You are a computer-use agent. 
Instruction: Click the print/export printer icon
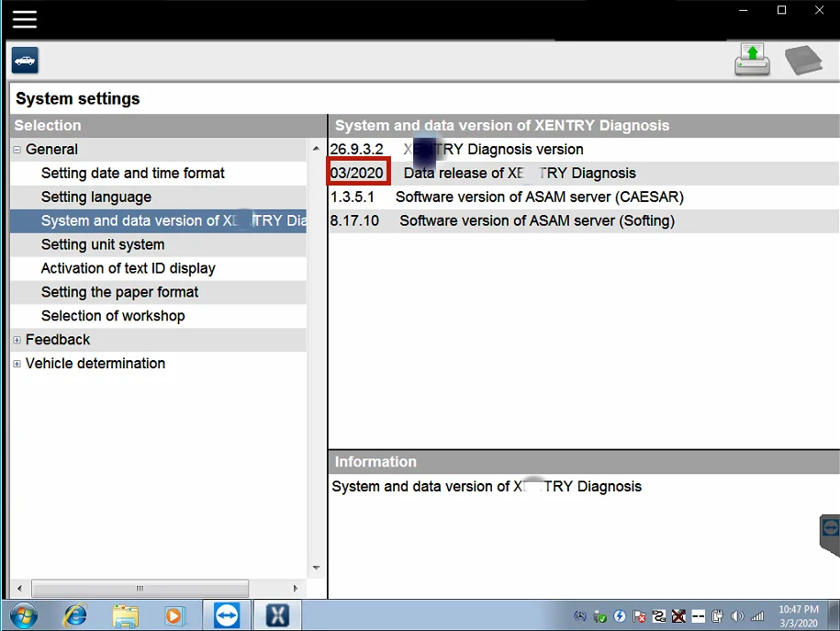click(752, 60)
